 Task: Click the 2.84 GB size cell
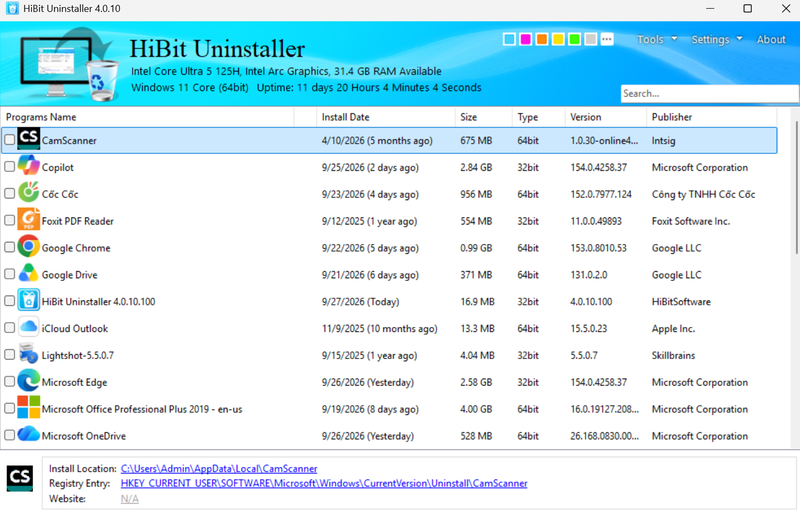pyautogui.click(x=476, y=167)
